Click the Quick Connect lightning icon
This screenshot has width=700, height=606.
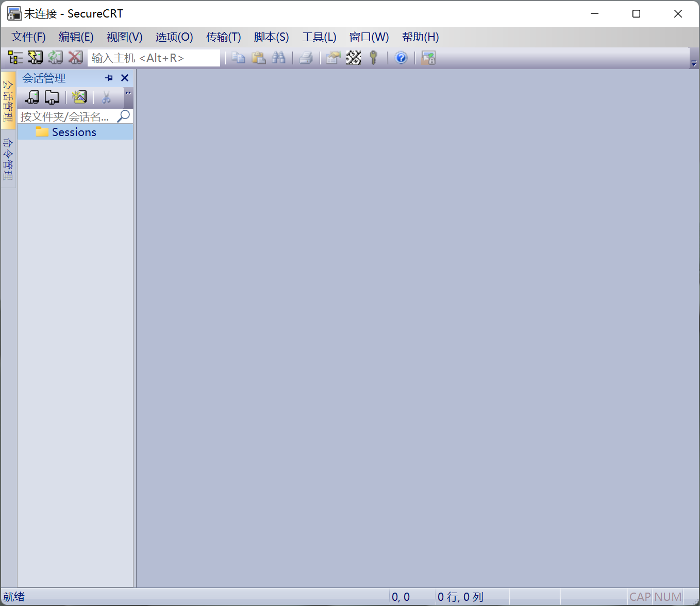[35, 58]
